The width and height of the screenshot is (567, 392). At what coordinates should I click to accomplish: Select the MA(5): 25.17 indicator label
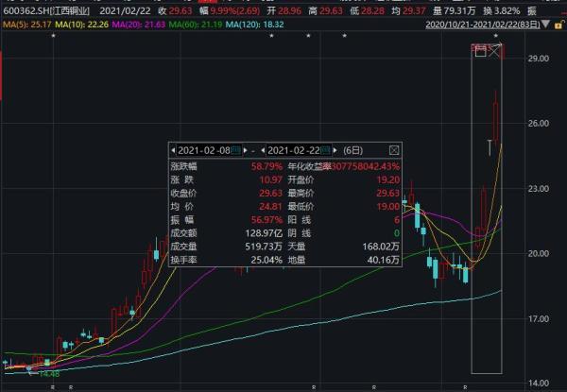tap(26, 25)
